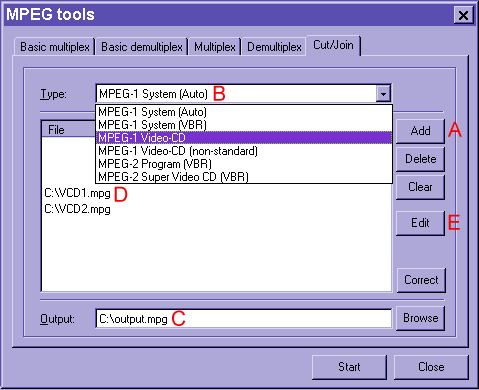This screenshot has height=390, width=479.
Task: Clear the file list with Clear
Action: [x=420, y=187]
